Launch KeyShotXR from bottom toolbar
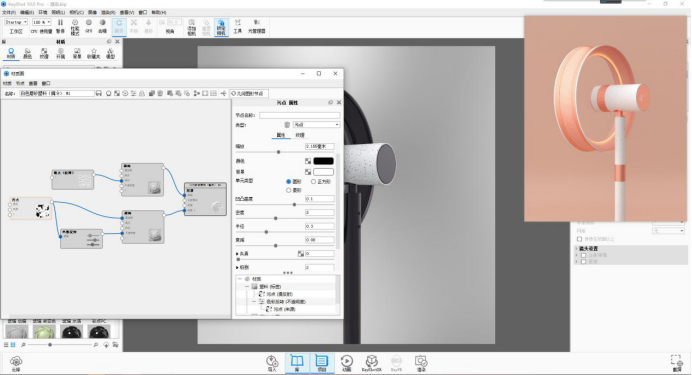Screen dimensions: 692x375 372,362
